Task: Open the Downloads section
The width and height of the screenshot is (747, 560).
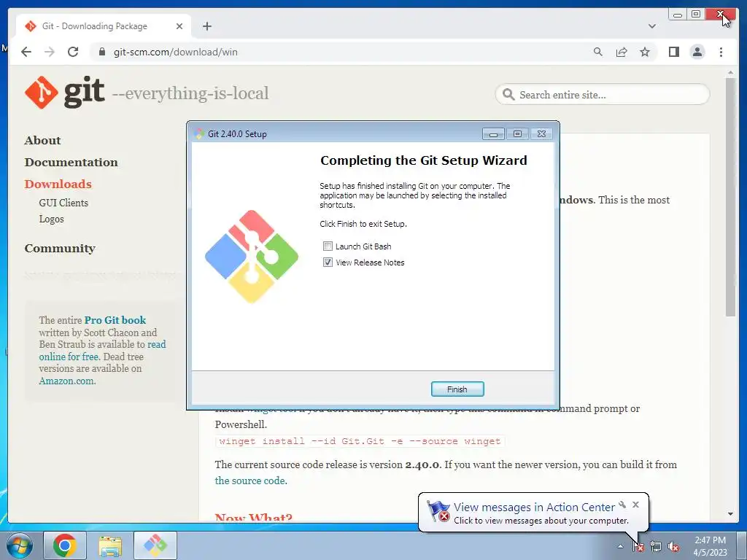Action: [58, 184]
